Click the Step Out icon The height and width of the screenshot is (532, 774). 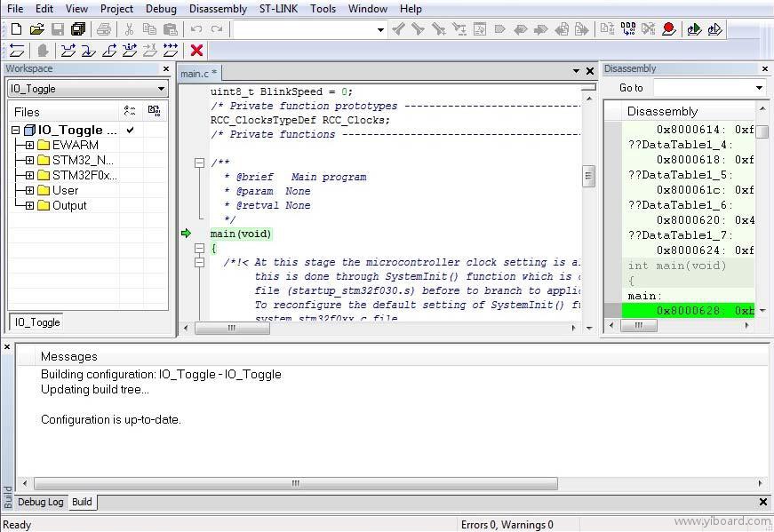tap(109, 51)
